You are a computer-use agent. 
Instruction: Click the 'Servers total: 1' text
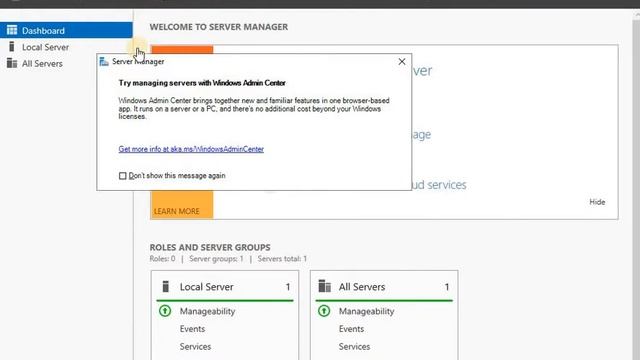[x=282, y=259]
